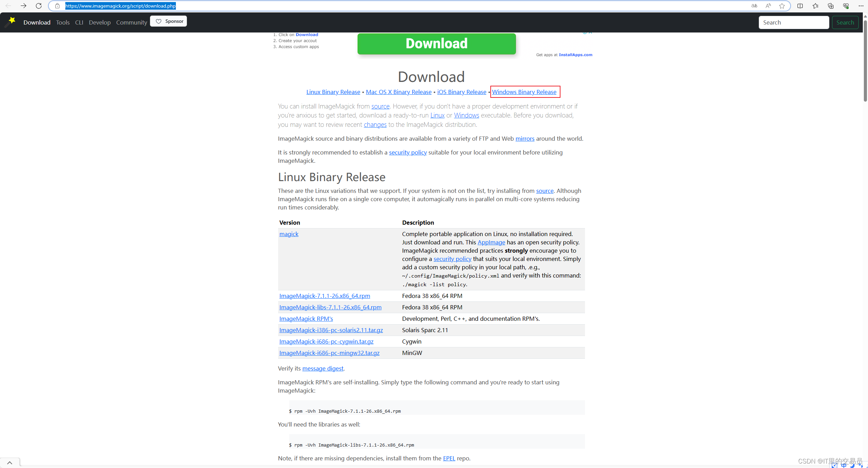Viewport: 868px width, 468px height.
Task: Click the browser favorites/bookmark star icon
Action: pyautogui.click(x=782, y=6)
